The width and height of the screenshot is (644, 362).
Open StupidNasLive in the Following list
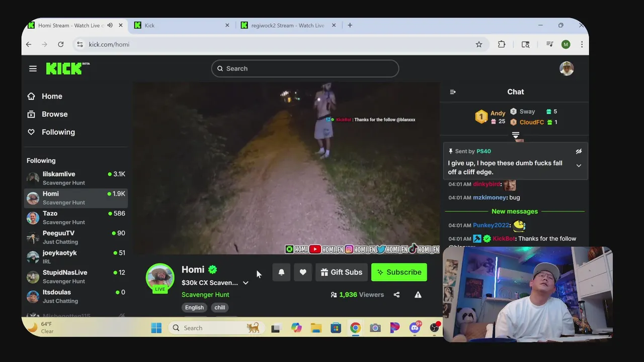coord(75,276)
